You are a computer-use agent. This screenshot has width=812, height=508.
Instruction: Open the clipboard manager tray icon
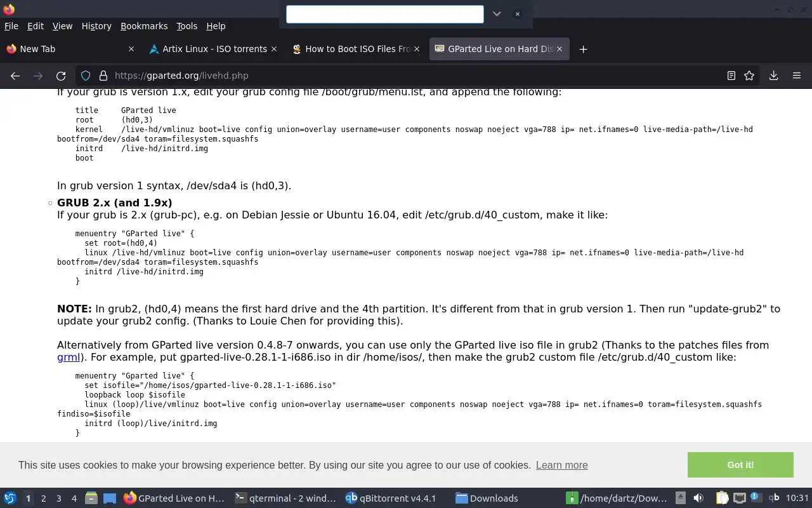coord(722,498)
